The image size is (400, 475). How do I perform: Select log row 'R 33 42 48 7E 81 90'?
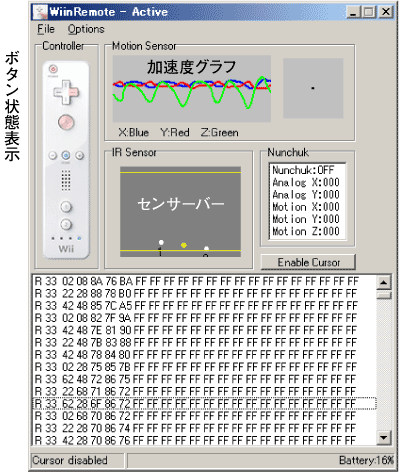[x=204, y=330]
